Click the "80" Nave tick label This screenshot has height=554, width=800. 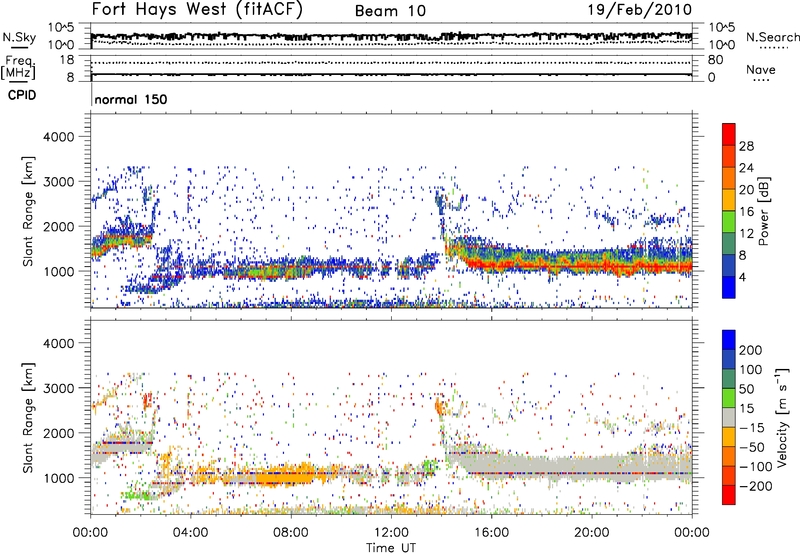tap(715, 60)
